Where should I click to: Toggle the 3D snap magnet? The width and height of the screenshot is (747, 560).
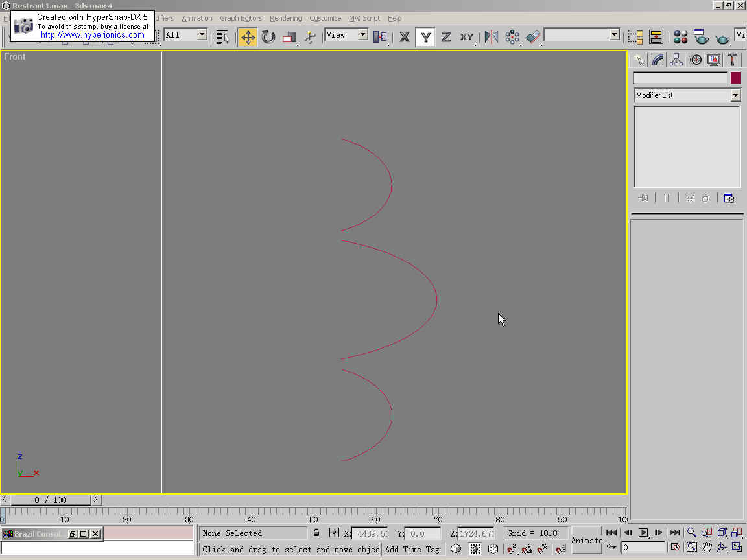[511, 548]
